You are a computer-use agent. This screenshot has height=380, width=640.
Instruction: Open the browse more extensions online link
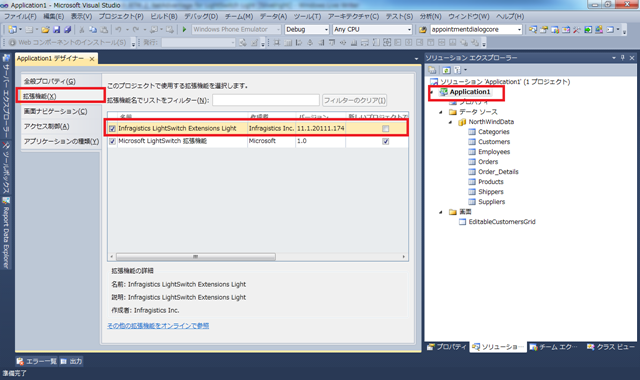[158, 326]
